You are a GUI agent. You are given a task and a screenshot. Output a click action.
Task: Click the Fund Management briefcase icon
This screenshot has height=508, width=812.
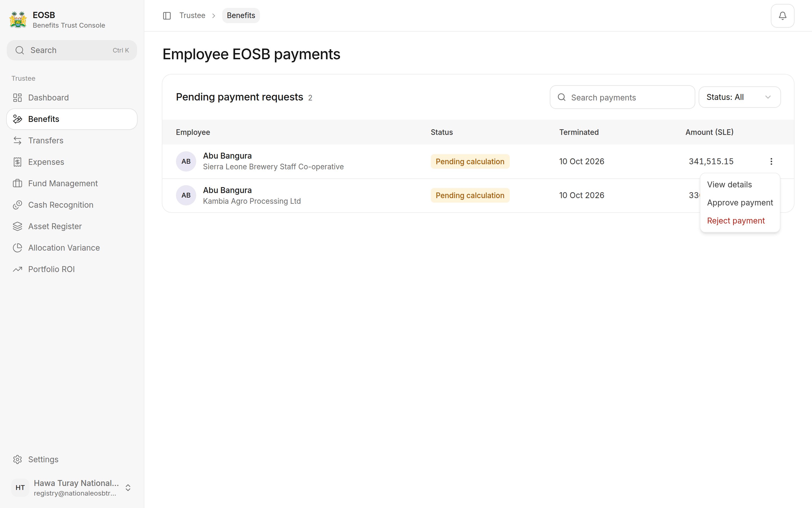coord(17,183)
